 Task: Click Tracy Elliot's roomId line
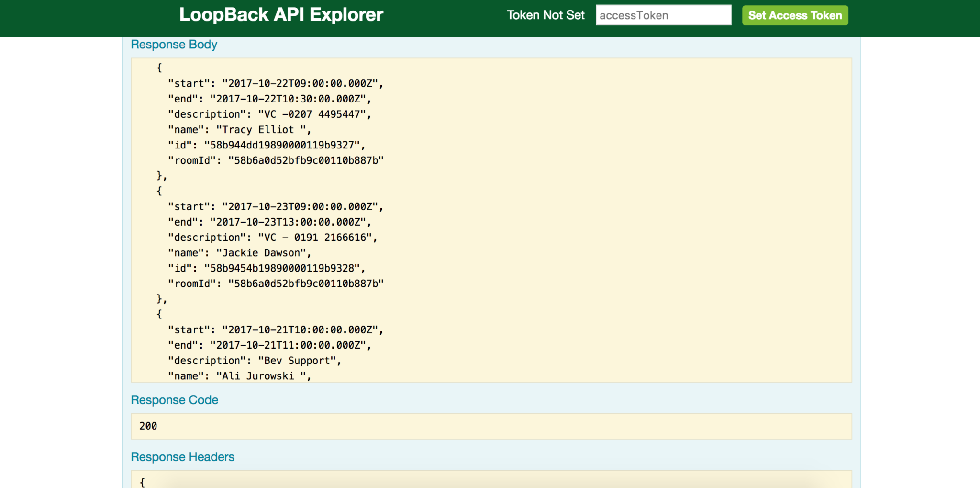(x=276, y=160)
